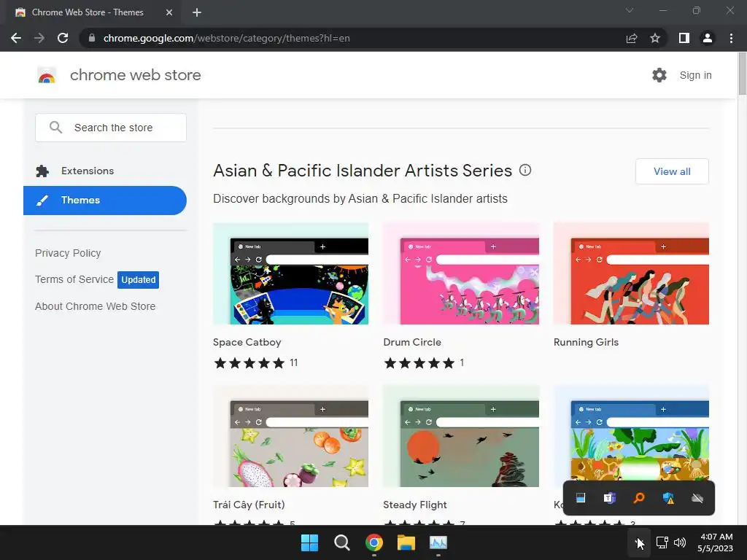
Task: Click the Drum Circle title text
Action: pos(412,342)
